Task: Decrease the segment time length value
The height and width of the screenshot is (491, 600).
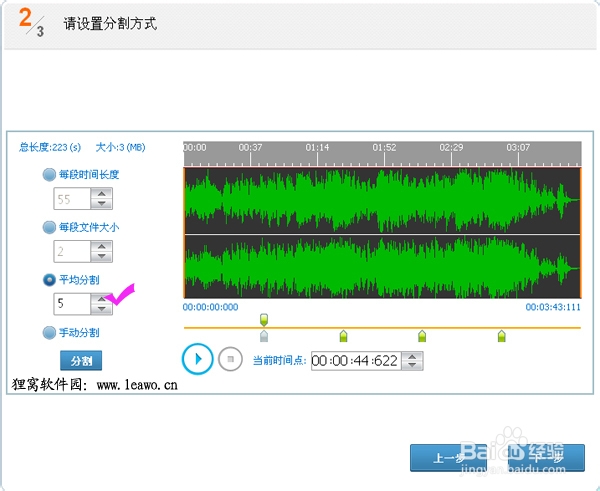Action: 101,204
